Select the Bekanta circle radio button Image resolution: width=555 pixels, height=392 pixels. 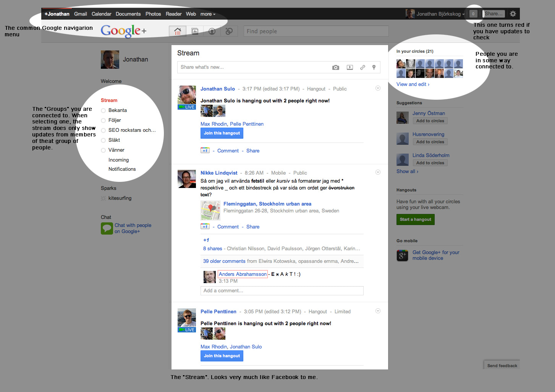click(x=103, y=111)
